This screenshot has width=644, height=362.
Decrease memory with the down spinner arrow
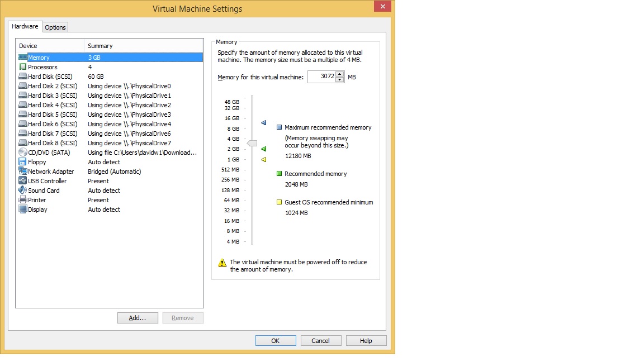[x=339, y=80]
